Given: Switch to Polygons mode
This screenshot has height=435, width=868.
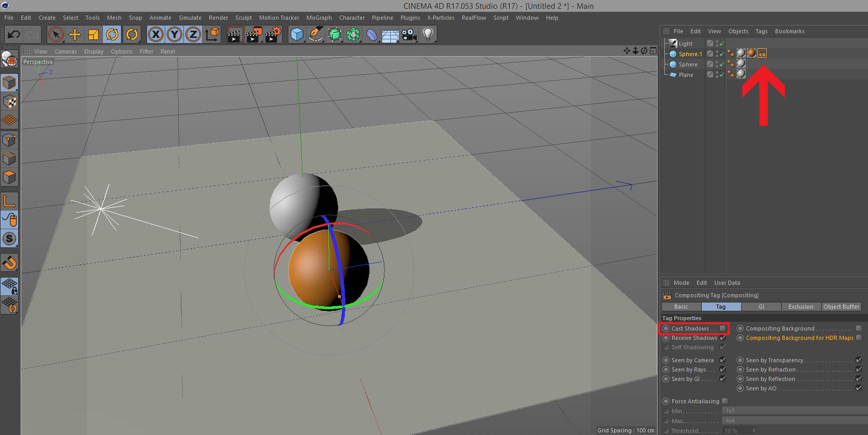Looking at the screenshot, I should 9,177.
